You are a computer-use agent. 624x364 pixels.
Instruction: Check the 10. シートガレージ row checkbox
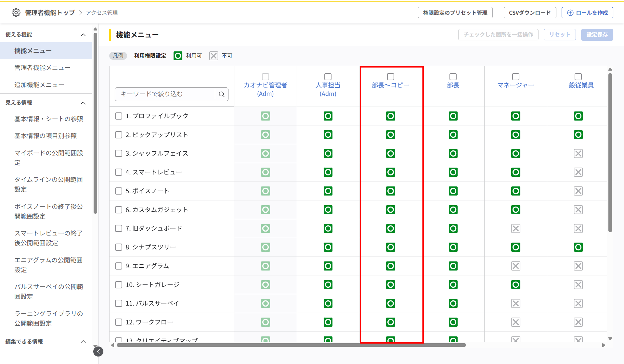pos(119,285)
